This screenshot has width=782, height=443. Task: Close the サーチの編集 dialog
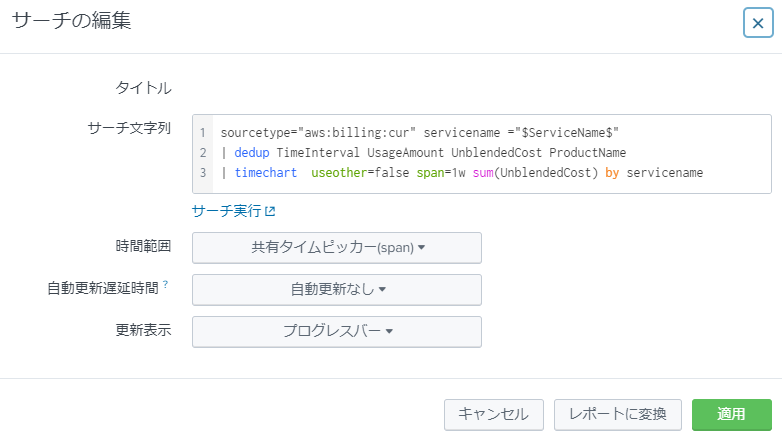(x=758, y=23)
